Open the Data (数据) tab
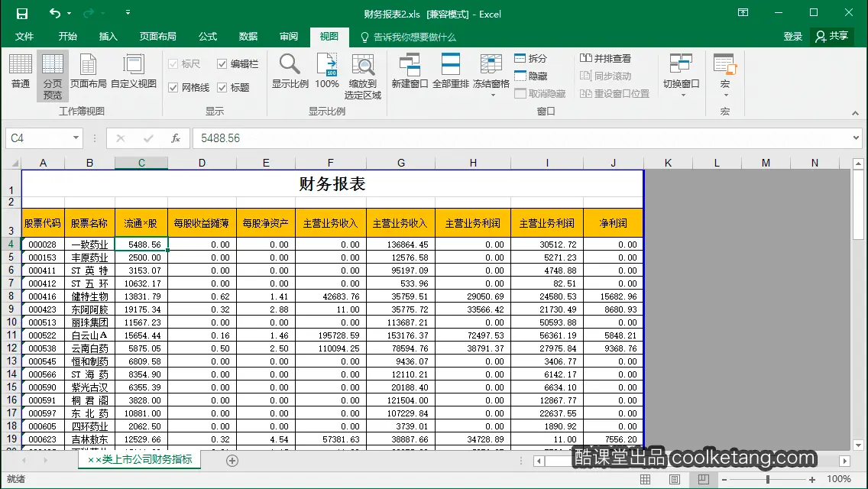 pyautogui.click(x=248, y=37)
